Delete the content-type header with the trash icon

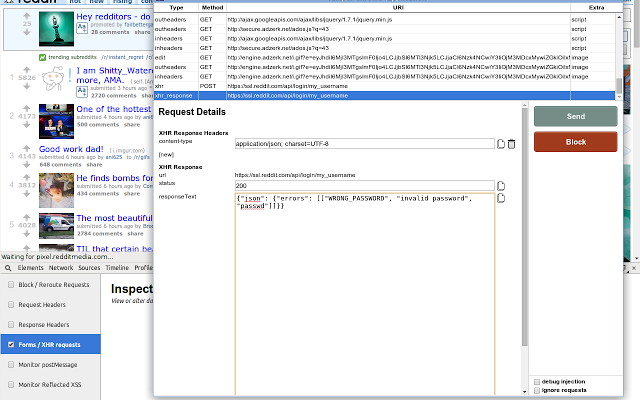(x=511, y=144)
